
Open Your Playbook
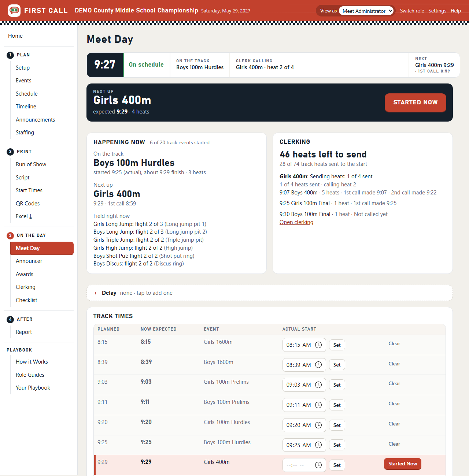tap(33, 388)
